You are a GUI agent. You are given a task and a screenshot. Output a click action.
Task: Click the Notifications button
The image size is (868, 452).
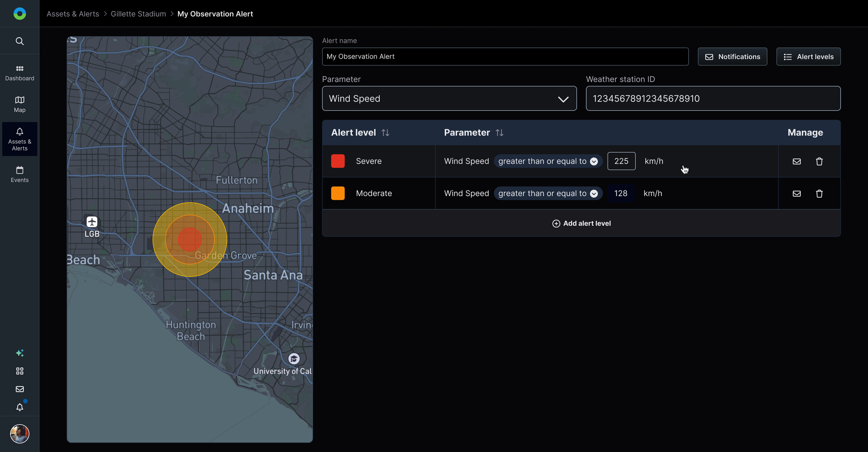[732, 57]
